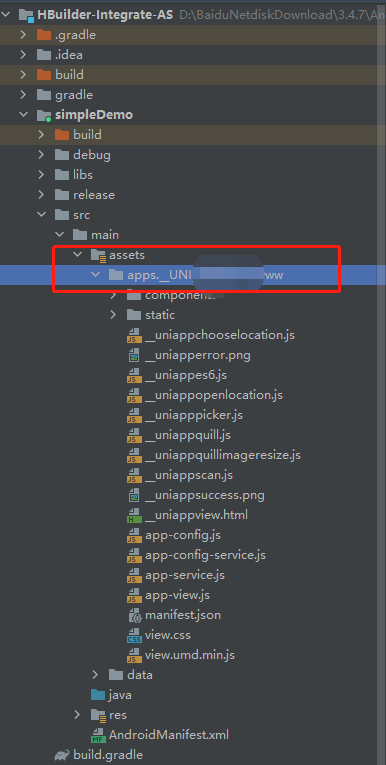
Task: Select the __uniappsuccess.png file name
Action: (x=205, y=495)
